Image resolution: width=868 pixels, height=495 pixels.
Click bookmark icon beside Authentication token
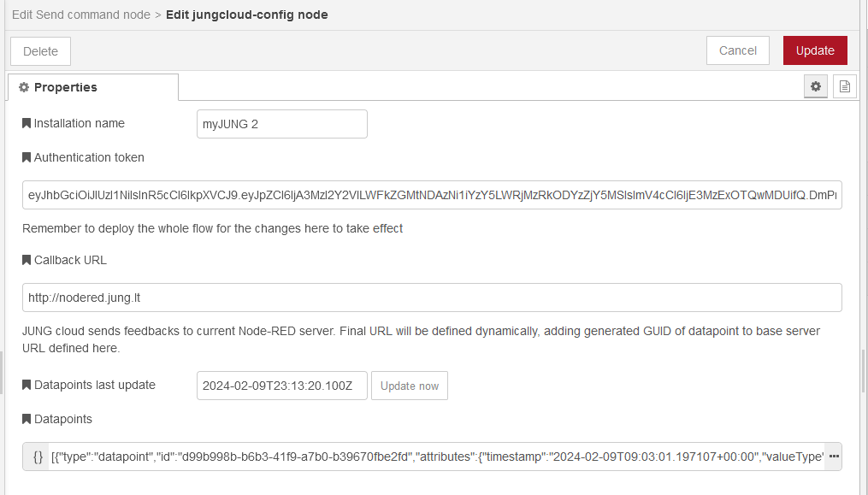point(27,158)
